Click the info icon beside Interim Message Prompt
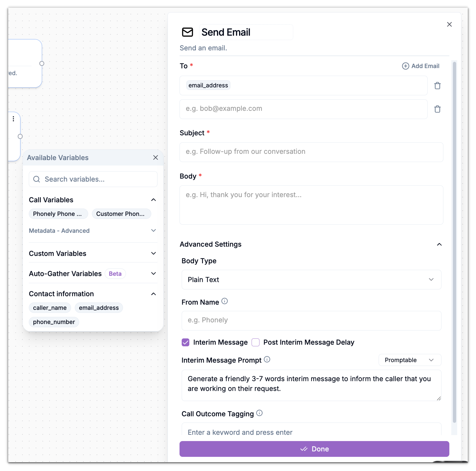This screenshot has width=476, height=471. pos(267,360)
